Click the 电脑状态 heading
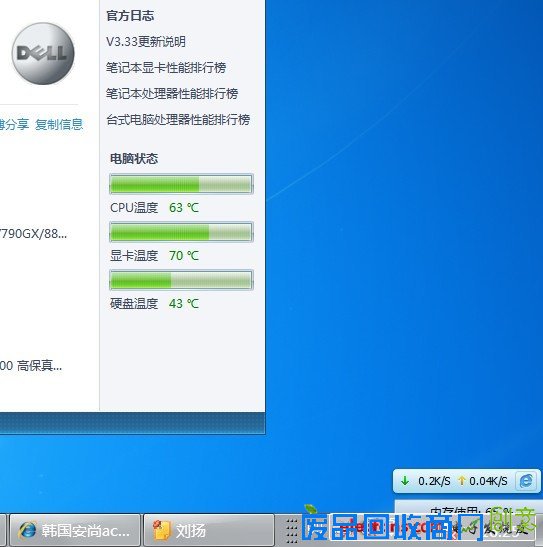 (x=134, y=159)
